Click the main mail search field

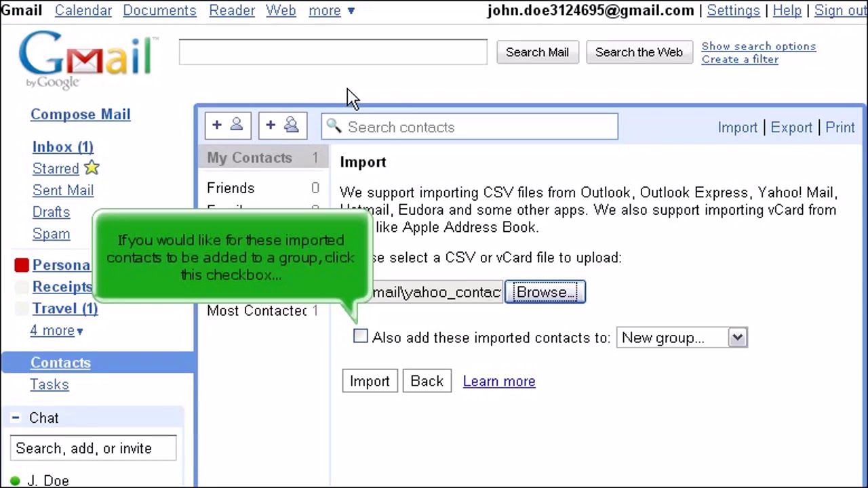pyautogui.click(x=333, y=52)
